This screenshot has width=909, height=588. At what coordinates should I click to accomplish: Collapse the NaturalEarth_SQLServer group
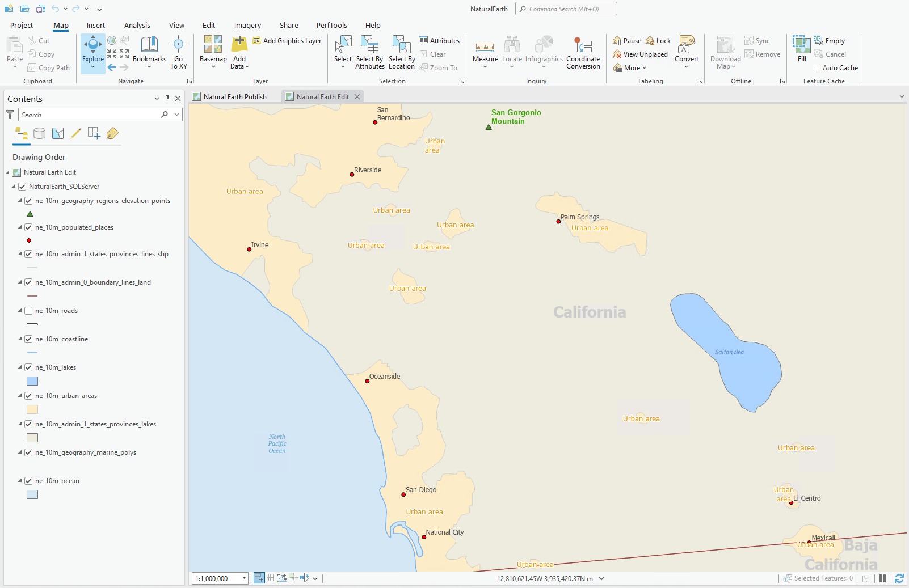click(x=14, y=187)
